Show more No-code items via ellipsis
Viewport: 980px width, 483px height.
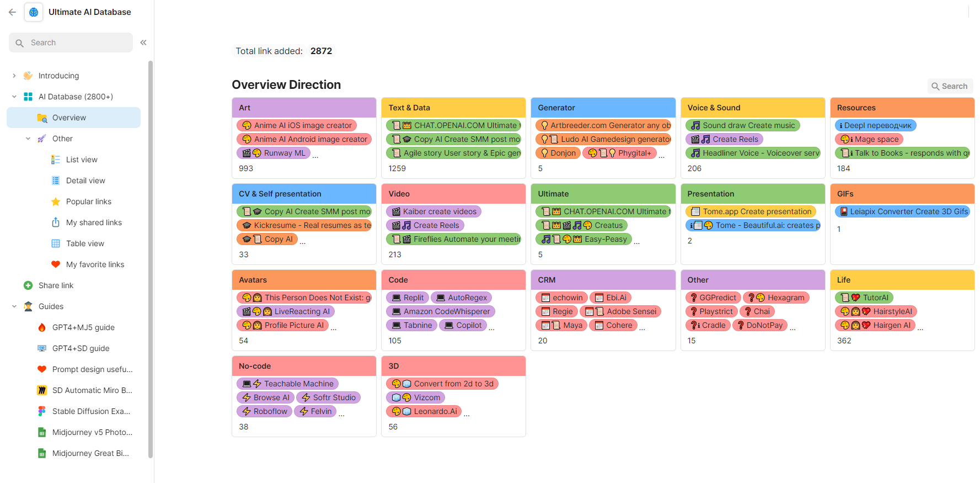pos(341,415)
